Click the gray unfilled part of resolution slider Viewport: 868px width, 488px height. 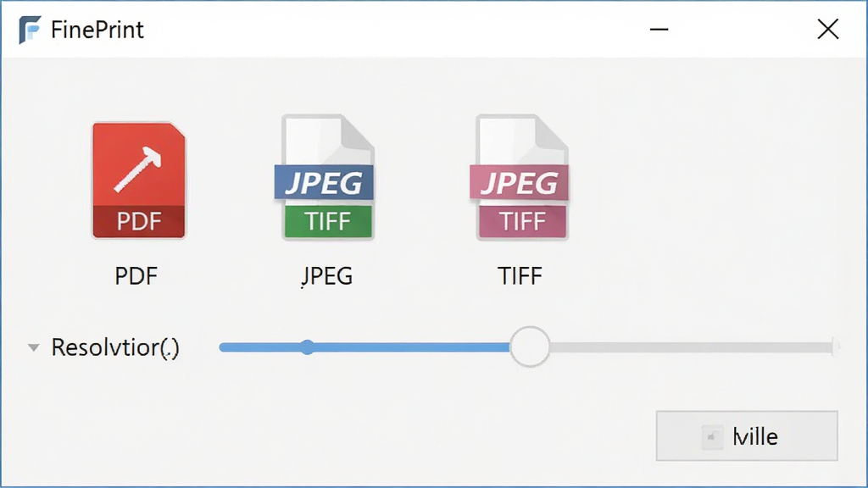click(x=693, y=347)
